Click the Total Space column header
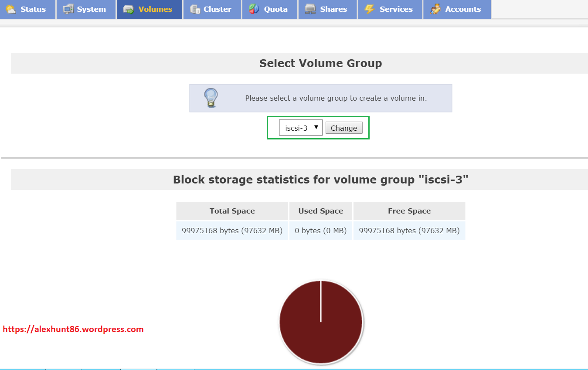Viewport: 588px width, 370px height. point(232,211)
